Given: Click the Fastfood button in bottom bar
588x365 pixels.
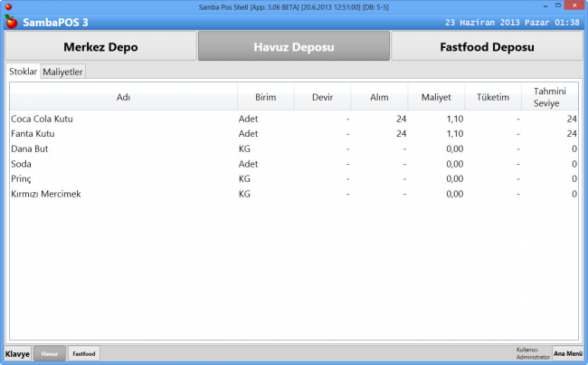Looking at the screenshot, I should coord(84,353).
